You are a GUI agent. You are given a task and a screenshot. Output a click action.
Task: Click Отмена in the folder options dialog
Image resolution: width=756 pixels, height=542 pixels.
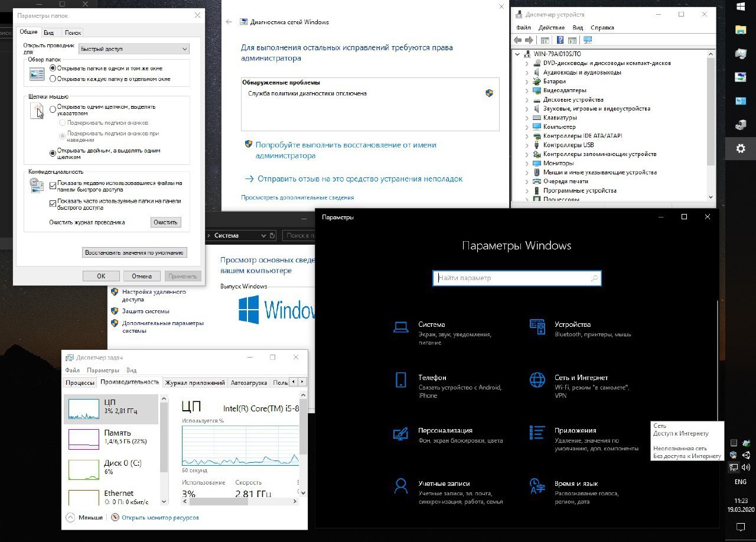(142, 276)
